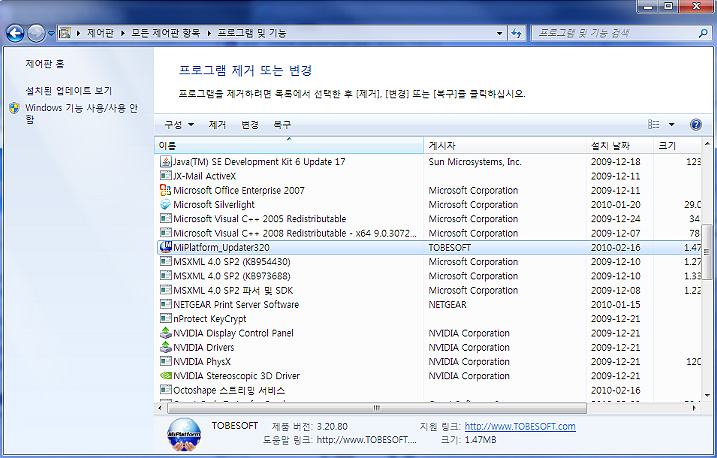The image size is (717, 458).
Task: Open the http://www.TOBESOFT.com support link
Action: [x=520, y=426]
